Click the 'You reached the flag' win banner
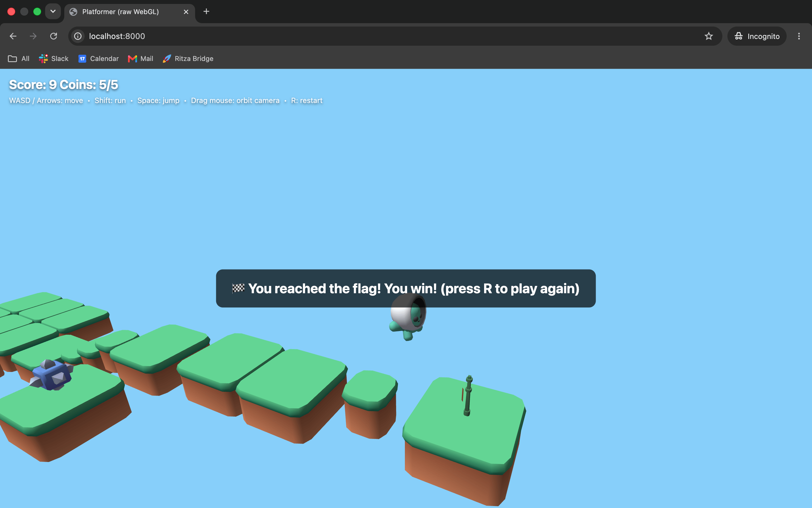The width and height of the screenshot is (812, 508). pos(406,288)
